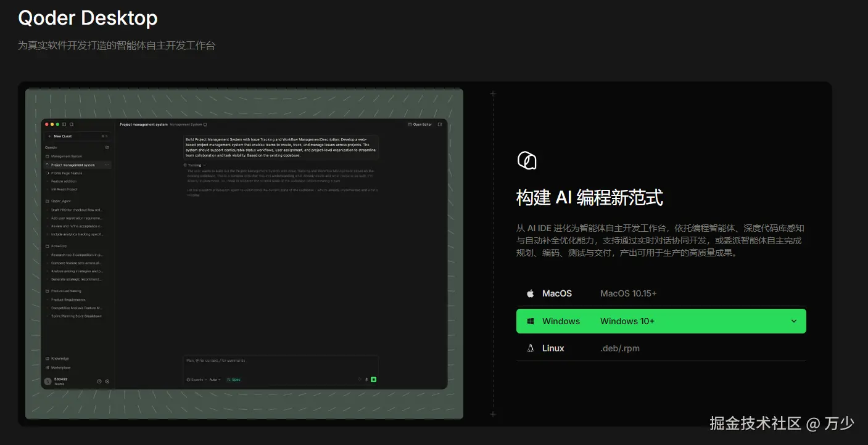Click the Qoder logo above the headline
The height and width of the screenshot is (445, 868).
526,160
